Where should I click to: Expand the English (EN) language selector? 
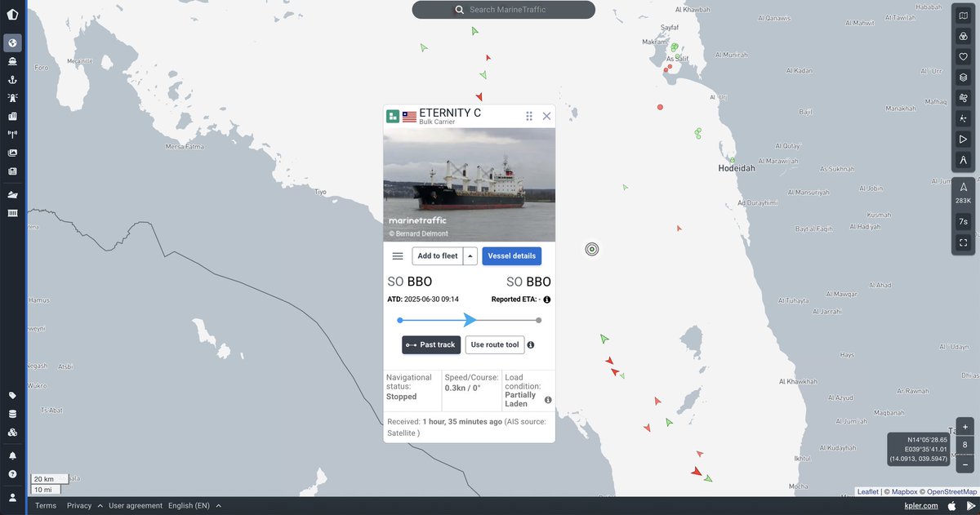tap(195, 505)
